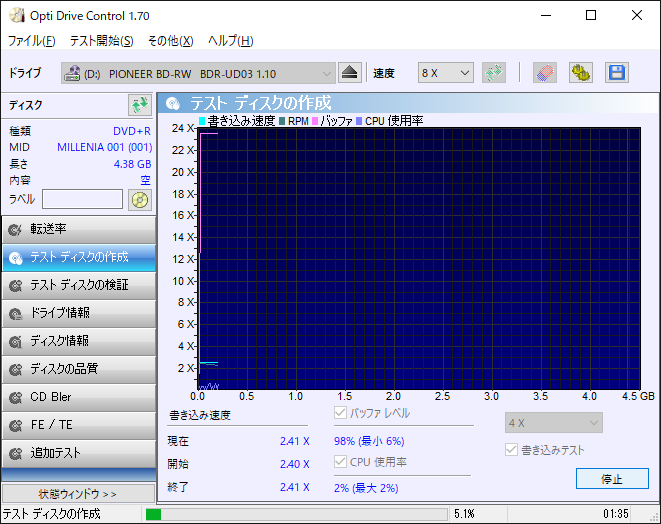The height and width of the screenshot is (524, 661).
Task: Toggle the バッファ レベル checkbox
Action: point(340,412)
